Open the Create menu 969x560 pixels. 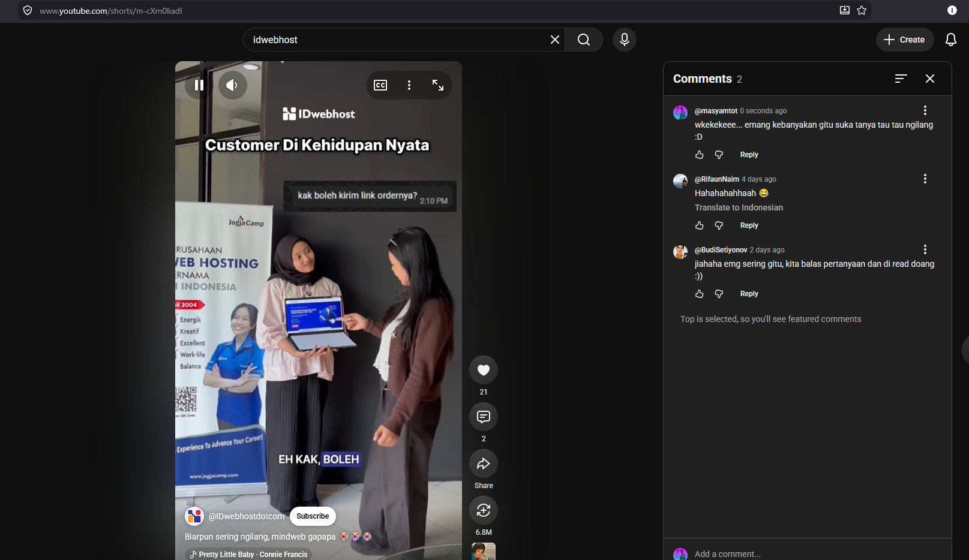pyautogui.click(x=905, y=40)
